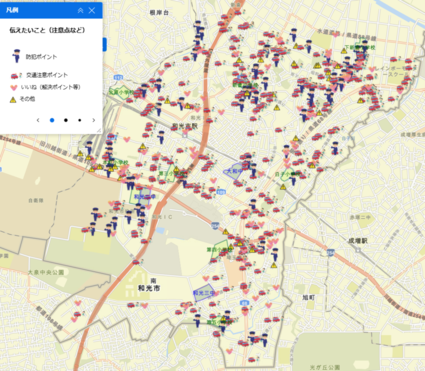Click the police officer icon in legend

(16, 56)
